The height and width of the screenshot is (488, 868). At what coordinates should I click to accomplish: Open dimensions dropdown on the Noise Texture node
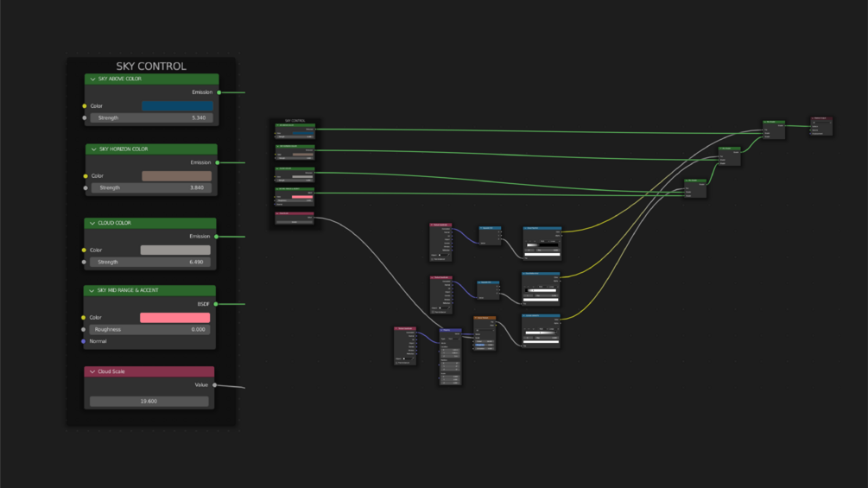tap(485, 330)
